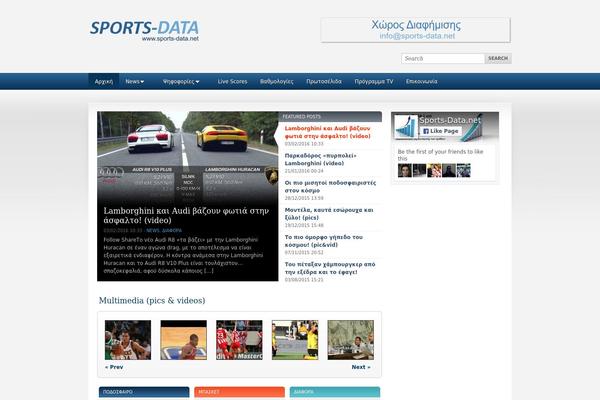Viewport: 600px width, 400px height.
Task: Select featured post Μοντέλα, καυτά εσώρουχα
Action: pyautogui.click(x=329, y=214)
